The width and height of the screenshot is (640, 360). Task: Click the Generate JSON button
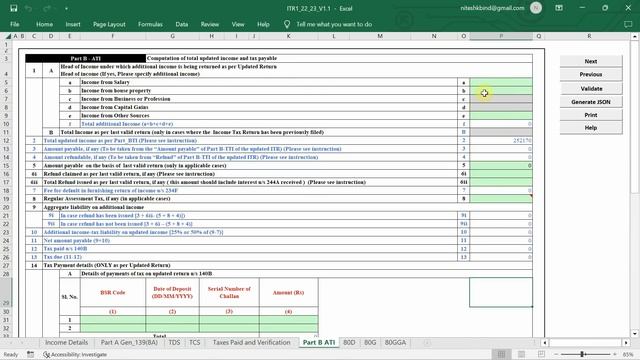click(591, 102)
